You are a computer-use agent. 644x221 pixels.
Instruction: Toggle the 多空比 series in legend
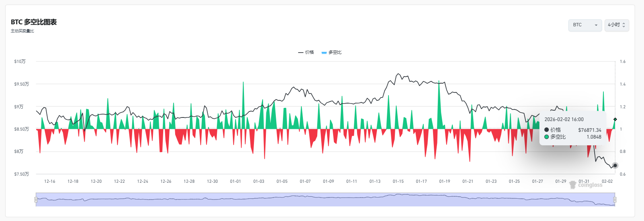click(332, 53)
